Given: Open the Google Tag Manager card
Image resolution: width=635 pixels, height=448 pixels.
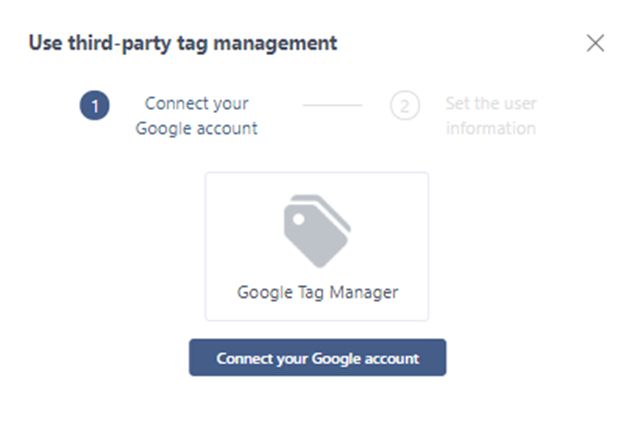Looking at the screenshot, I should (x=317, y=246).
